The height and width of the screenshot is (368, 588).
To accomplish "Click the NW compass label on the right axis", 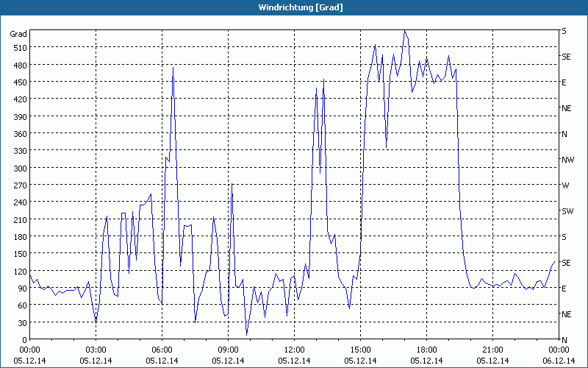I will point(567,160).
